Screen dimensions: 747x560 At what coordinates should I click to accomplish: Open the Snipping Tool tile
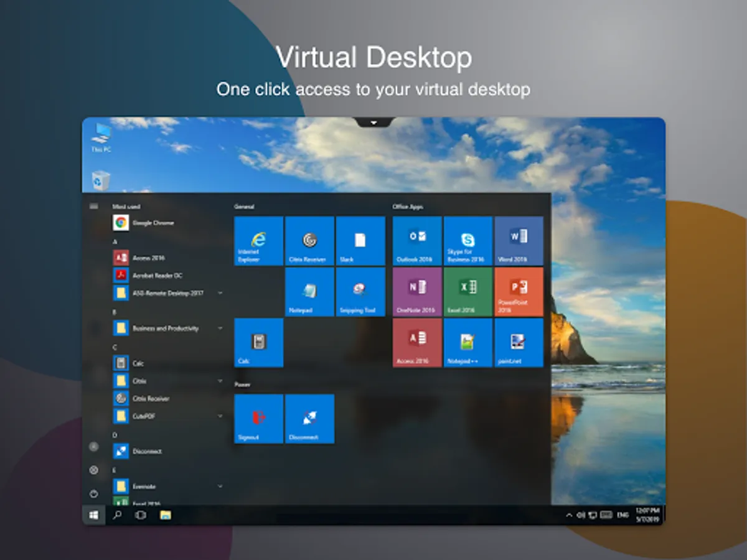[x=360, y=292]
